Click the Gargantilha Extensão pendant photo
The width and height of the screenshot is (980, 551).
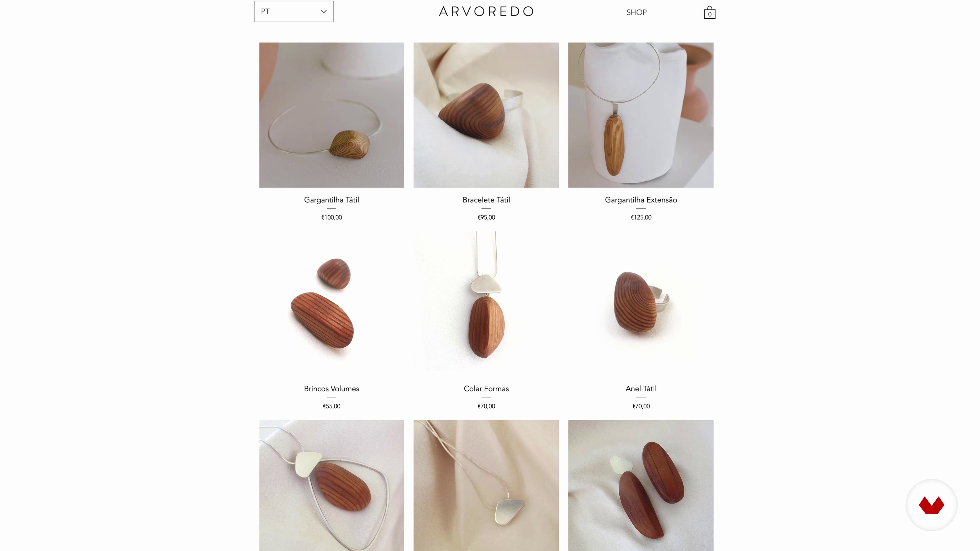pyautogui.click(x=641, y=115)
